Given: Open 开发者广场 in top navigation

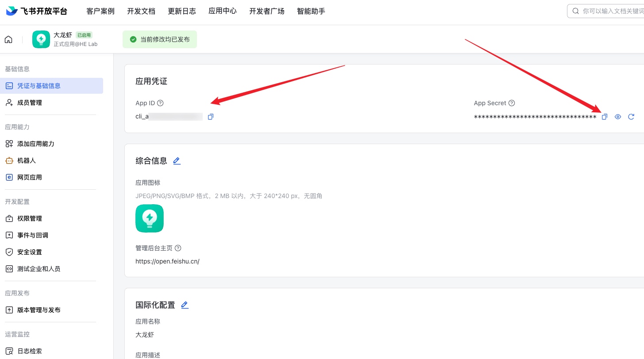Looking at the screenshot, I should [x=267, y=11].
